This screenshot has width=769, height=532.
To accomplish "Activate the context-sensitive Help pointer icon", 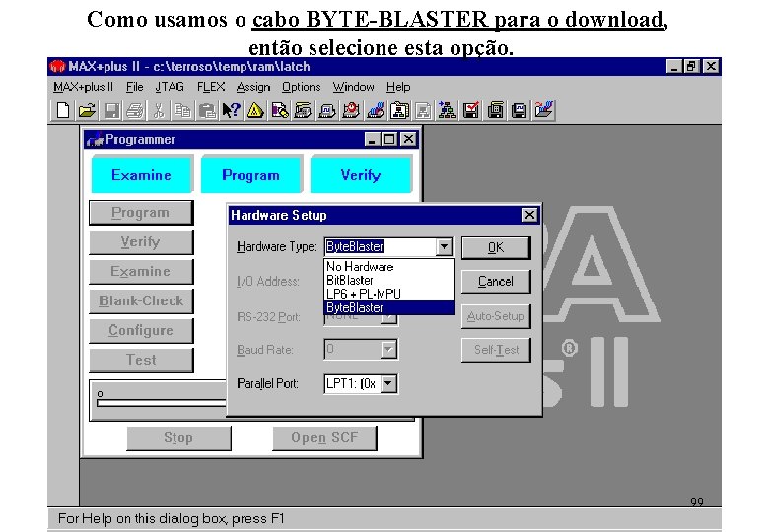I will pos(231,110).
